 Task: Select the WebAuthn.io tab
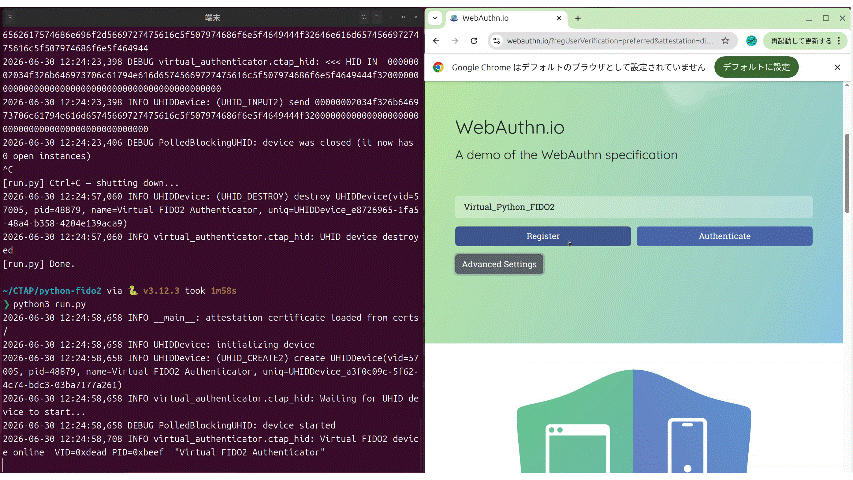(x=506, y=18)
